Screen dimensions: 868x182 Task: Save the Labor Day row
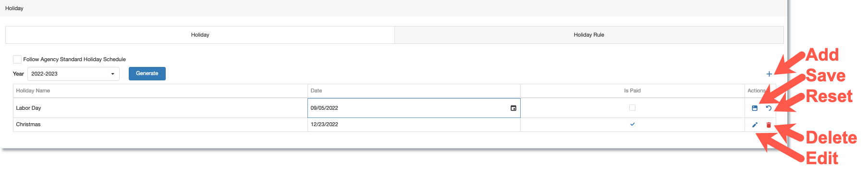point(755,108)
